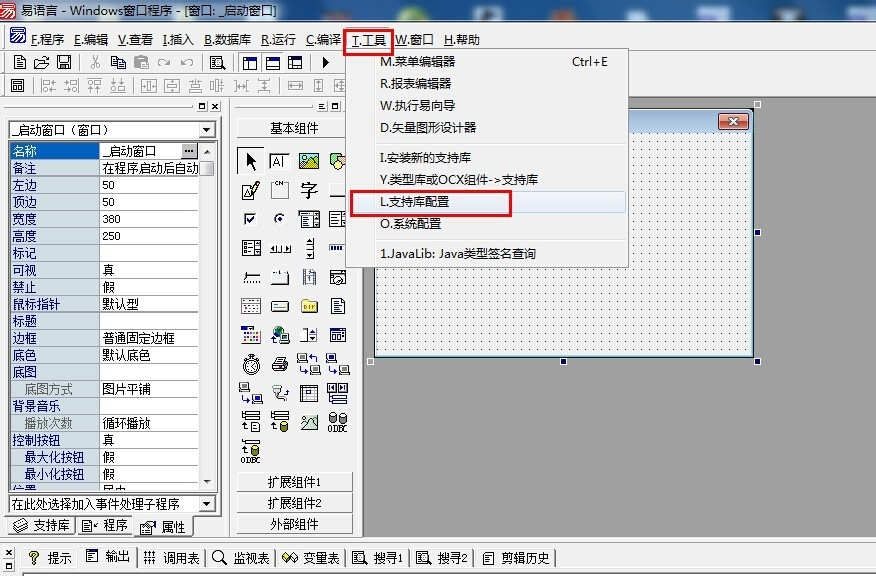
Task: Choose the timer clock component icon
Action: [x=251, y=364]
